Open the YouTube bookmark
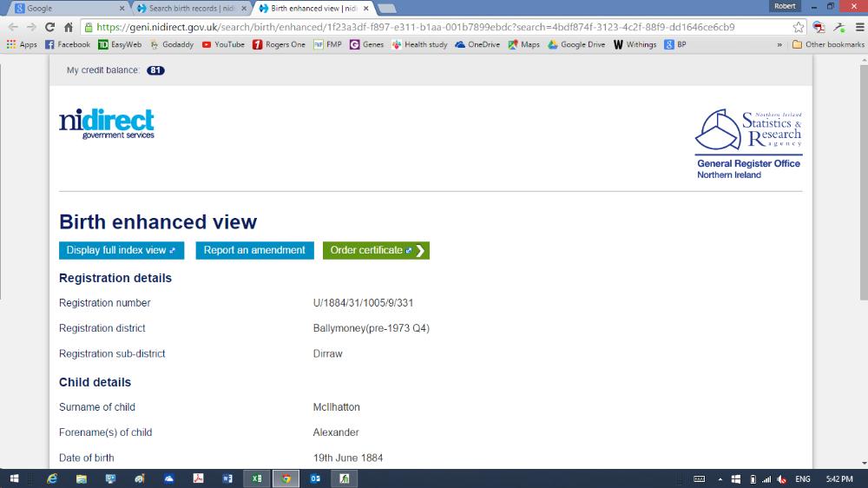 coord(223,44)
